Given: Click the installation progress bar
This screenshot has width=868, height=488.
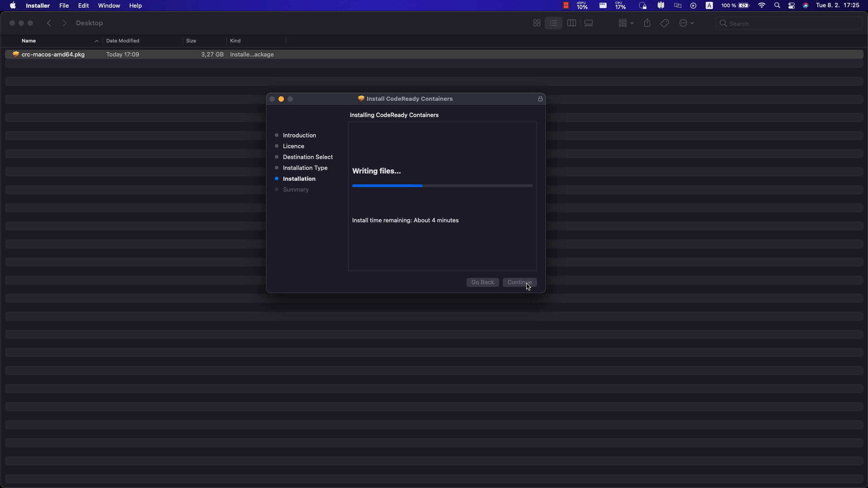Looking at the screenshot, I should (x=442, y=185).
